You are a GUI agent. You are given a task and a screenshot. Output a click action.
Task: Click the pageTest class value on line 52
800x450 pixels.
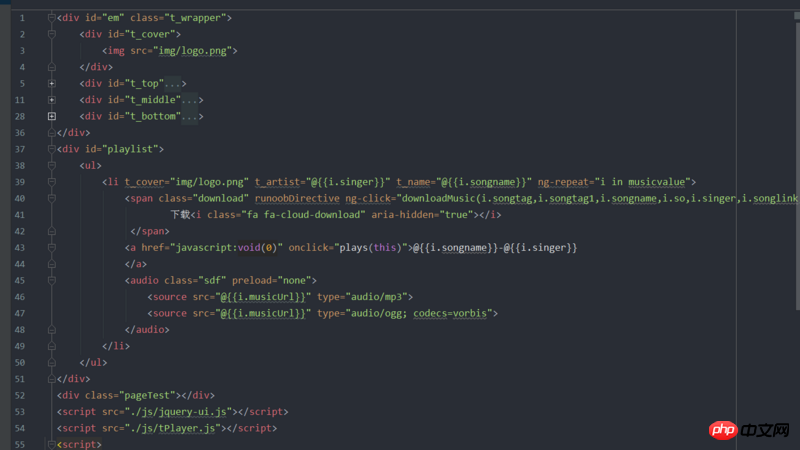pos(147,395)
